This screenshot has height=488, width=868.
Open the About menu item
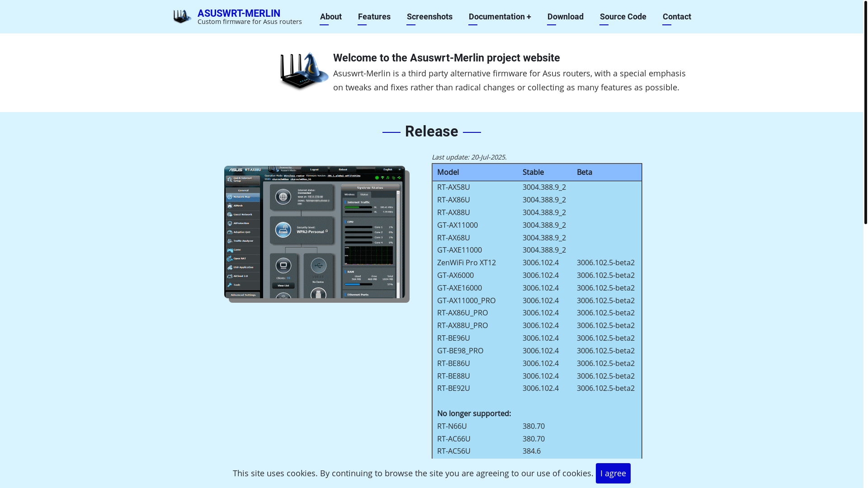click(331, 17)
